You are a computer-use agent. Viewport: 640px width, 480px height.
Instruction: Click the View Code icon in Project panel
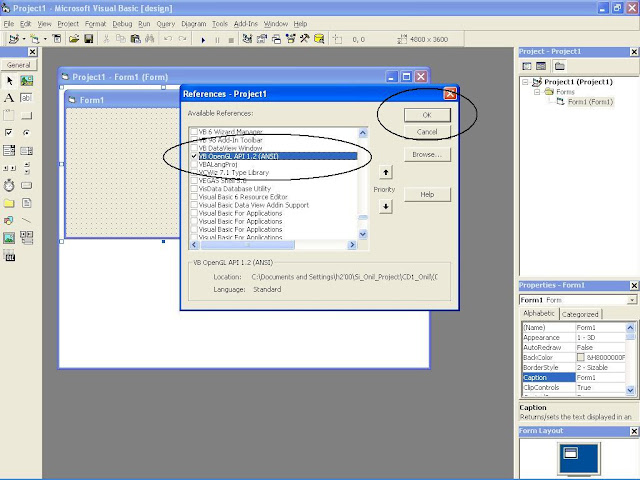click(527, 66)
